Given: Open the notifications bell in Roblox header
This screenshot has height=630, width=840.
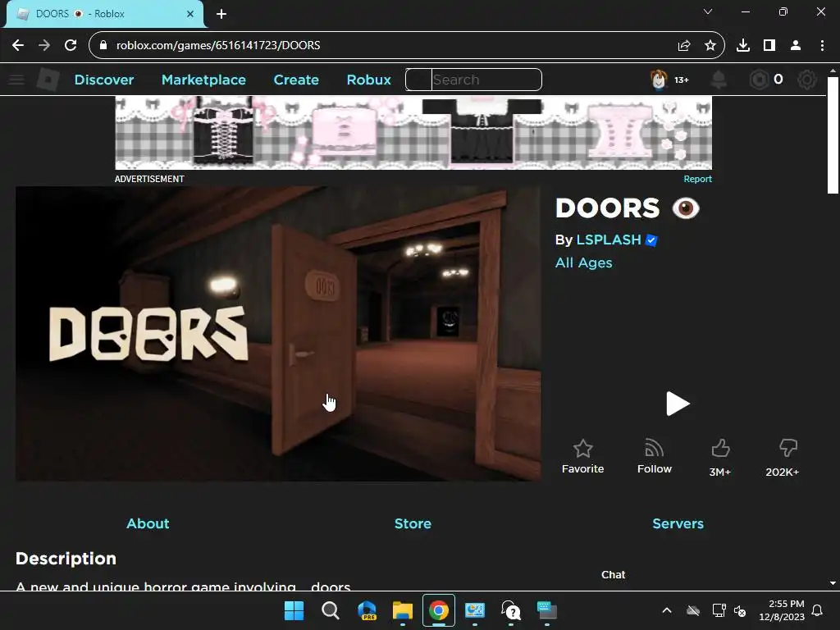Looking at the screenshot, I should point(719,80).
